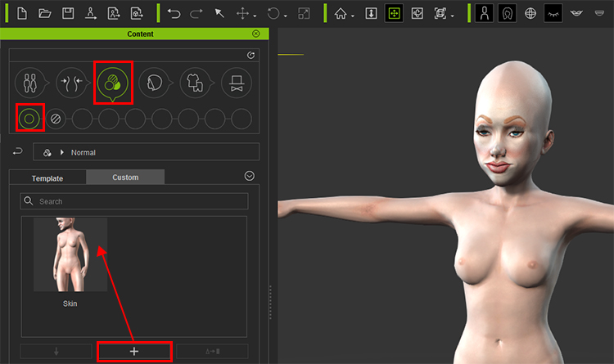
Task: Click the plus button to add content
Action: [x=134, y=352]
